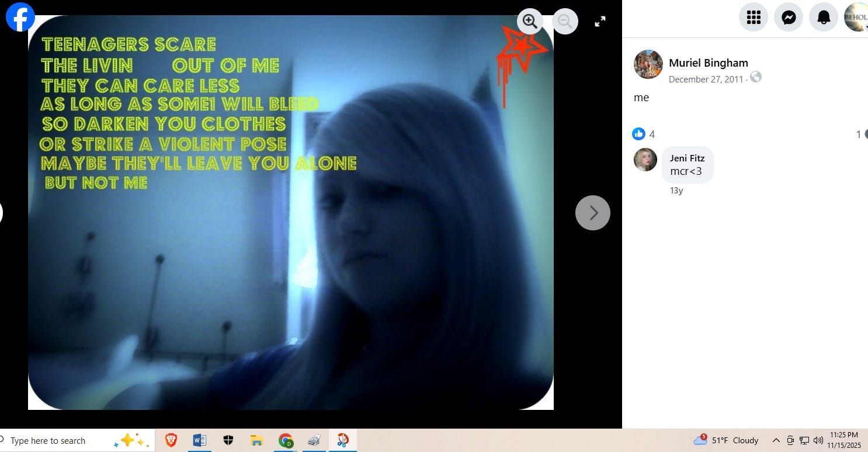This screenshot has height=452, width=868.
Task: Click the main photo image
Action: coord(291,212)
